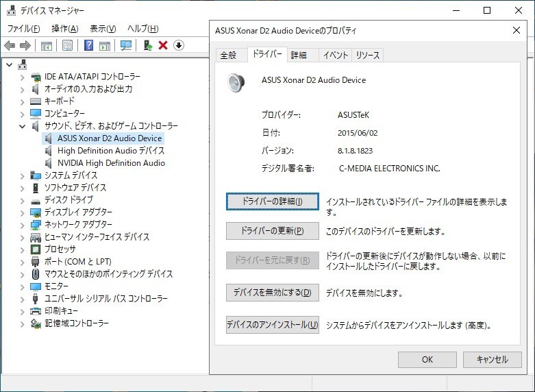
Task: Click the show/hide console tree toolbar icon
Action: click(x=47, y=45)
